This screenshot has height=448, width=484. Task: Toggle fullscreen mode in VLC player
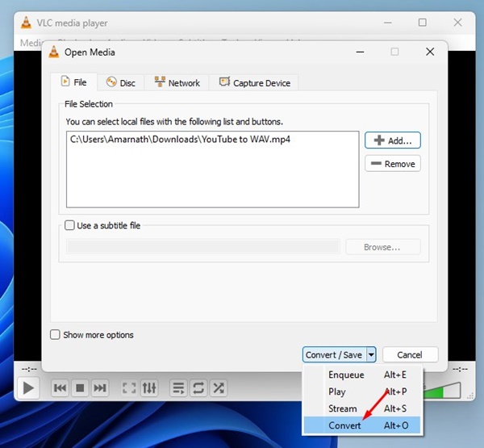coord(129,387)
